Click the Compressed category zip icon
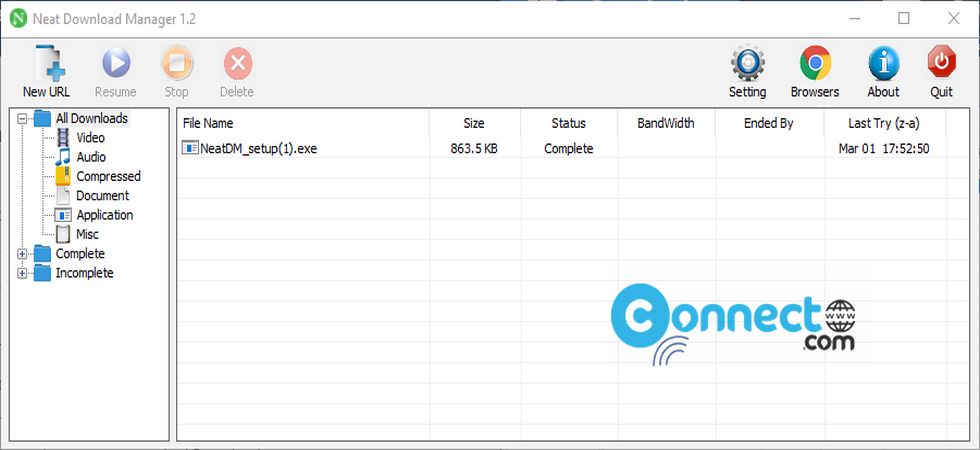Viewport: 980px width, 450px height. click(63, 176)
